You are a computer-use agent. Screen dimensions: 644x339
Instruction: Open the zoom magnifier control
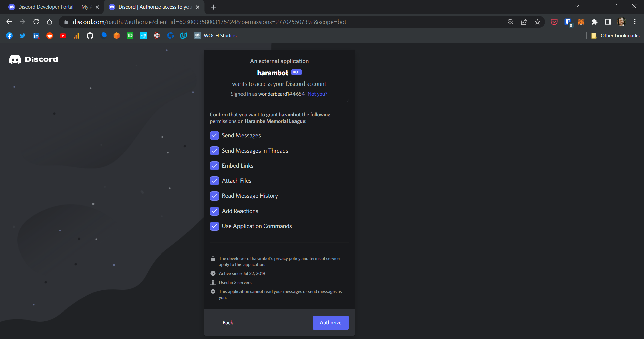coord(511,22)
